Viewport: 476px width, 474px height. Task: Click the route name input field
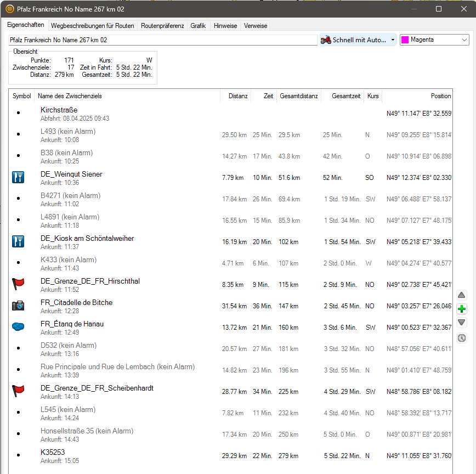163,40
